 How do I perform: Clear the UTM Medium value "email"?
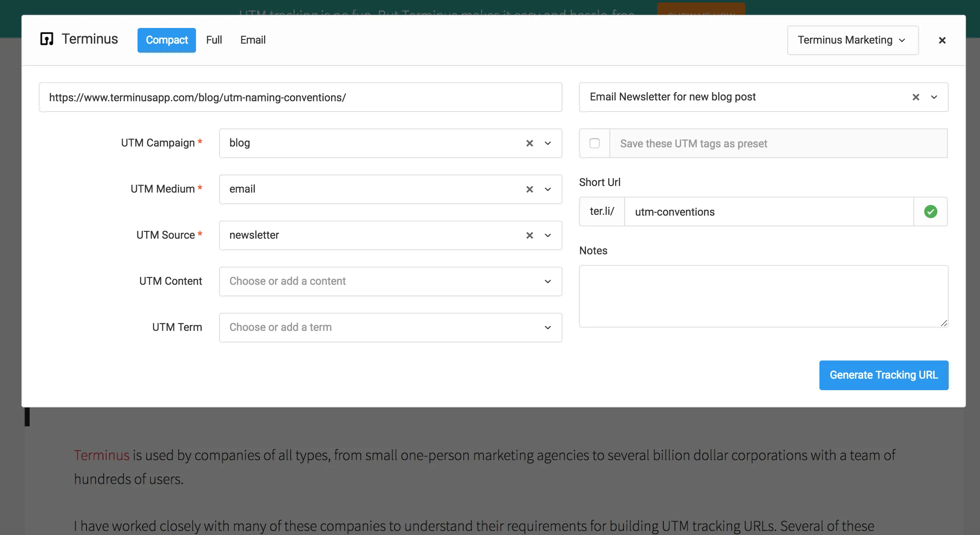point(529,189)
